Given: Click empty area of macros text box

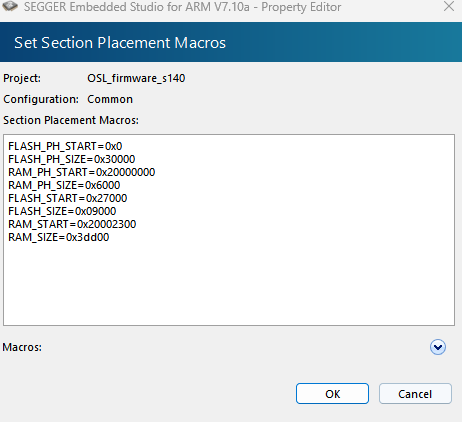Looking at the screenshot, I should pyautogui.click(x=229, y=283).
